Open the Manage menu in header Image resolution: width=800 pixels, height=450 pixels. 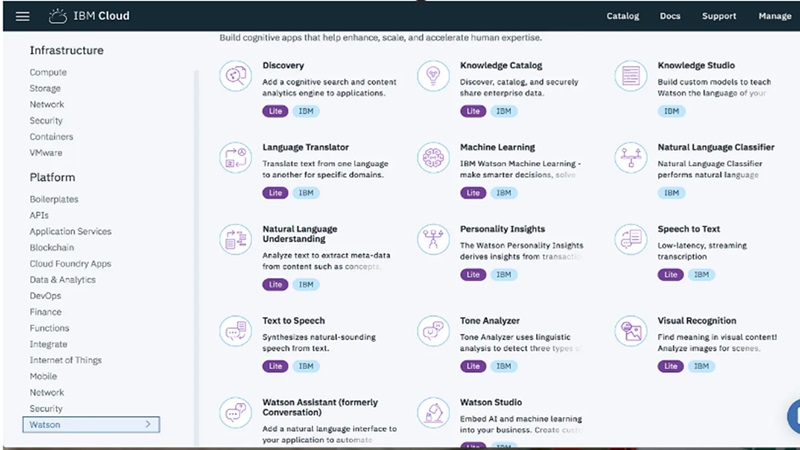tap(775, 16)
